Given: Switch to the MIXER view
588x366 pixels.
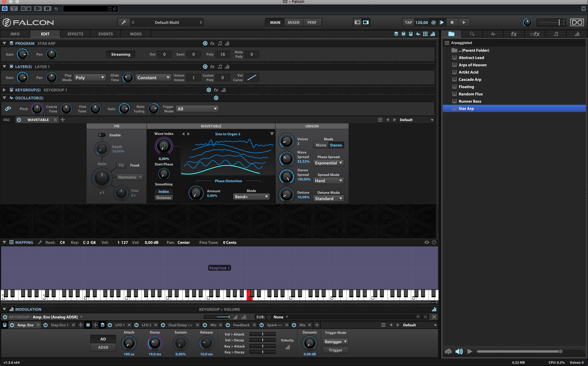Looking at the screenshot, I should point(293,23).
